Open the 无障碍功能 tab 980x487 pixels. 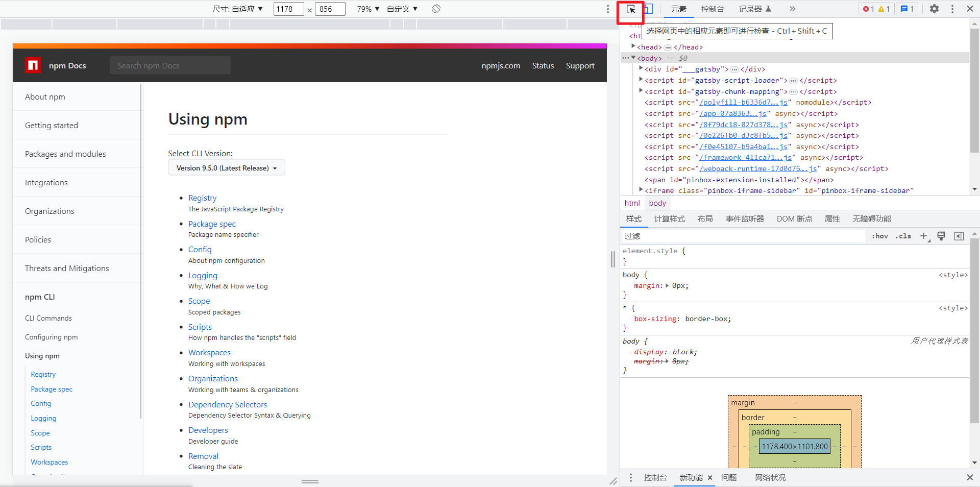871,218
